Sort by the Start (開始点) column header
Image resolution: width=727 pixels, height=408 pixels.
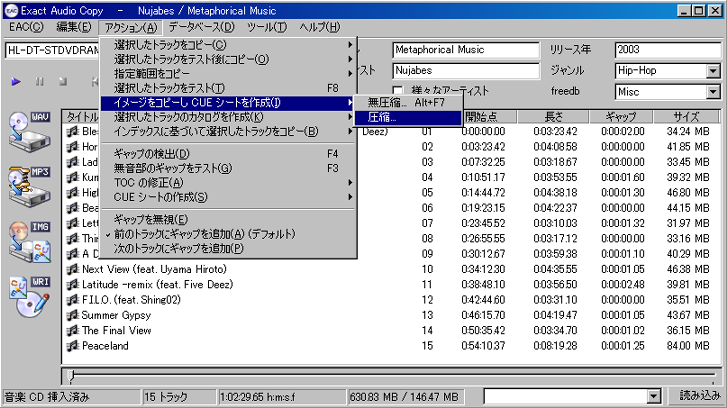point(490,117)
